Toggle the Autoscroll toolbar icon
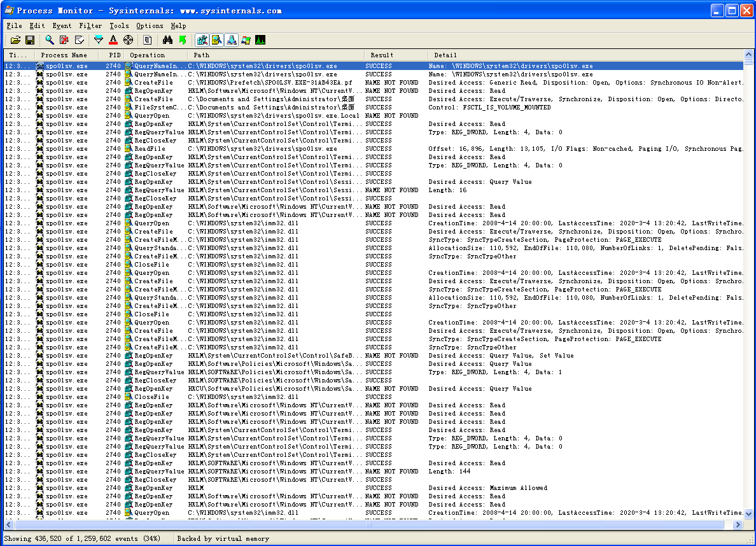The image size is (756, 546). [x=64, y=40]
